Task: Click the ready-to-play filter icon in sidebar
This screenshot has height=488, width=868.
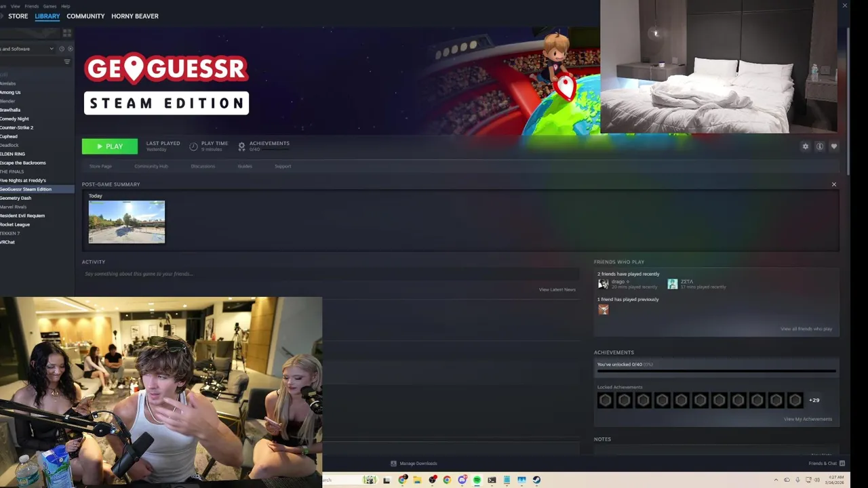Action: tap(69, 49)
